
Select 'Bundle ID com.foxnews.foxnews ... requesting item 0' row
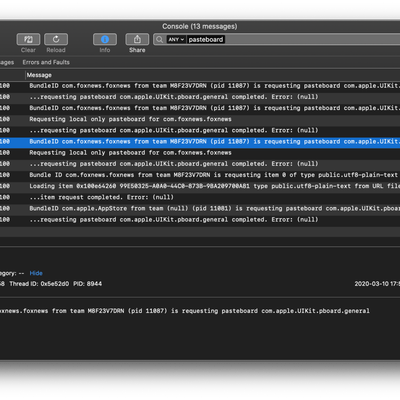point(200,175)
